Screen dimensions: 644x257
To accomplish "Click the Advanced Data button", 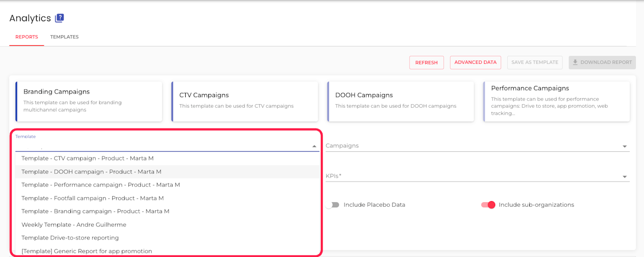I will point(475,62).
